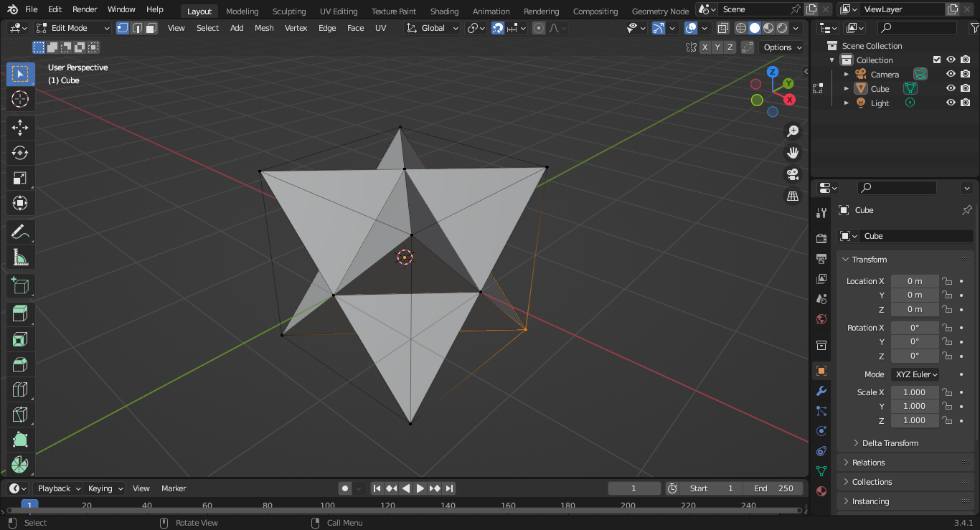Select the Move tool in toolbar
This screenshot has height=530, width=980.
pos(20,128)
